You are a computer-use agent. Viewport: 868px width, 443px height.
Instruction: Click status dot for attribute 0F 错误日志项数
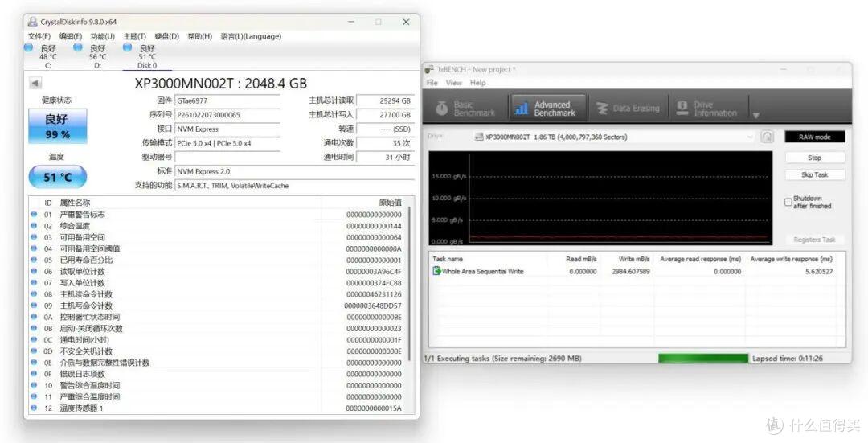coord(34,374)
